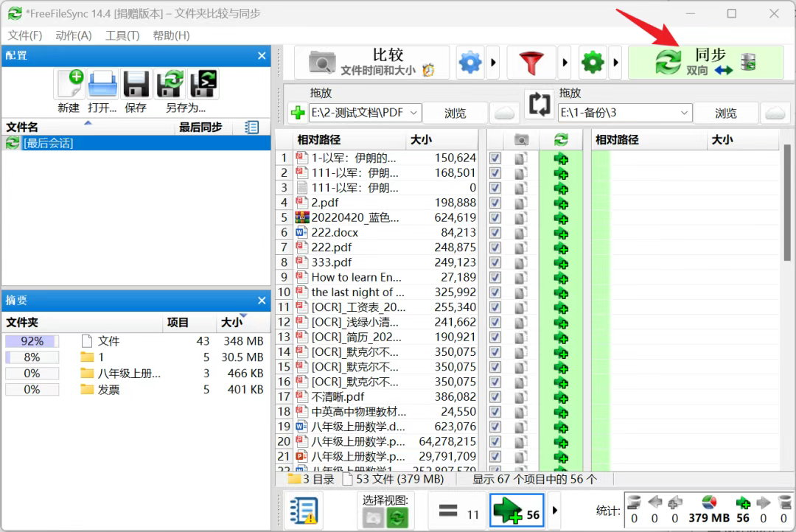Image resolution: width=796 pixels, height=532 pixels.
Task: Click Save as batch job icon
Action: pos(203,84)
